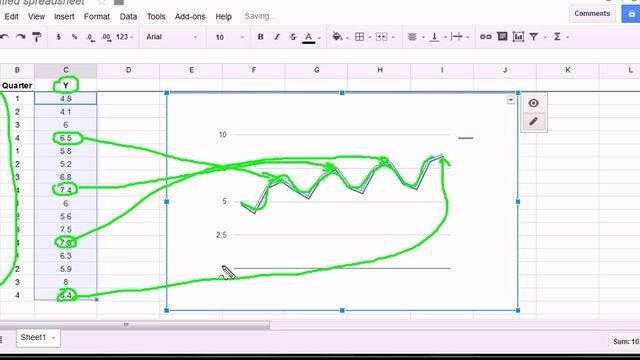
Task: Open the functions sigma menu
Action: [x=557, y=37]
